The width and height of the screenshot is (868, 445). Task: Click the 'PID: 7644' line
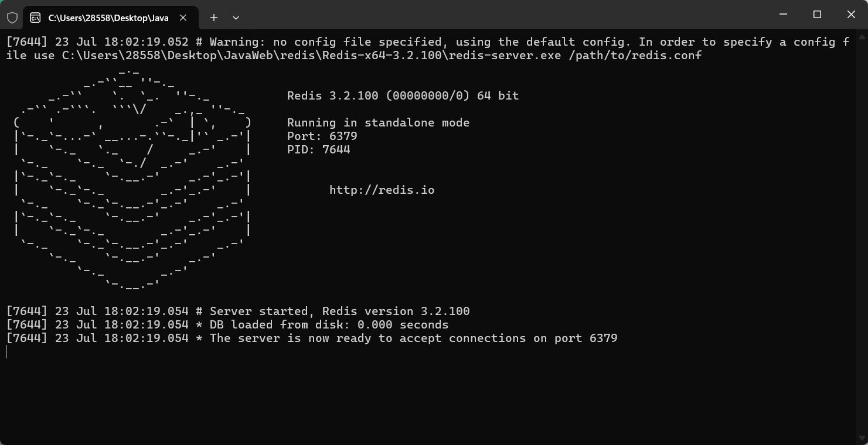(318, 149)
